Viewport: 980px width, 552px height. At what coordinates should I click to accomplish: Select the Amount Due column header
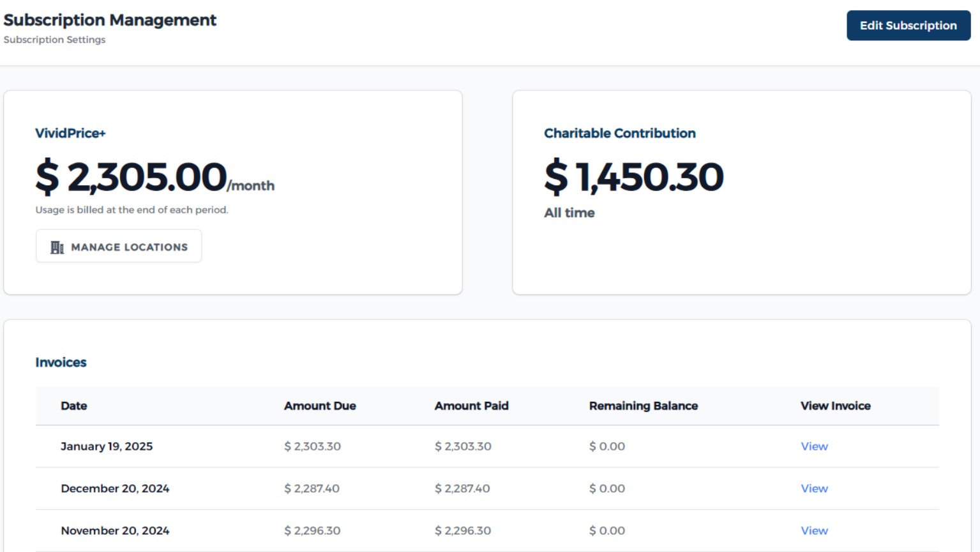pos(320,406)
